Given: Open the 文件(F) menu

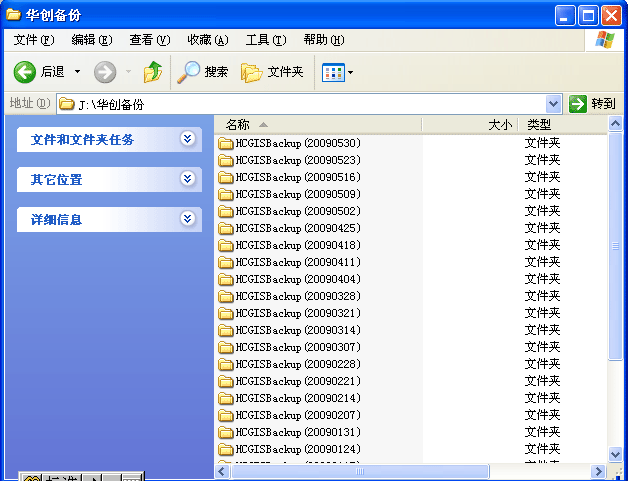Looking at the screenshot, I should [34, 40].
